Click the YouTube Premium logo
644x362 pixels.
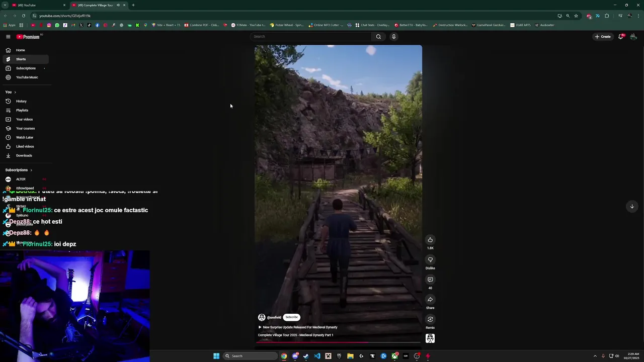tap(28, 37)
